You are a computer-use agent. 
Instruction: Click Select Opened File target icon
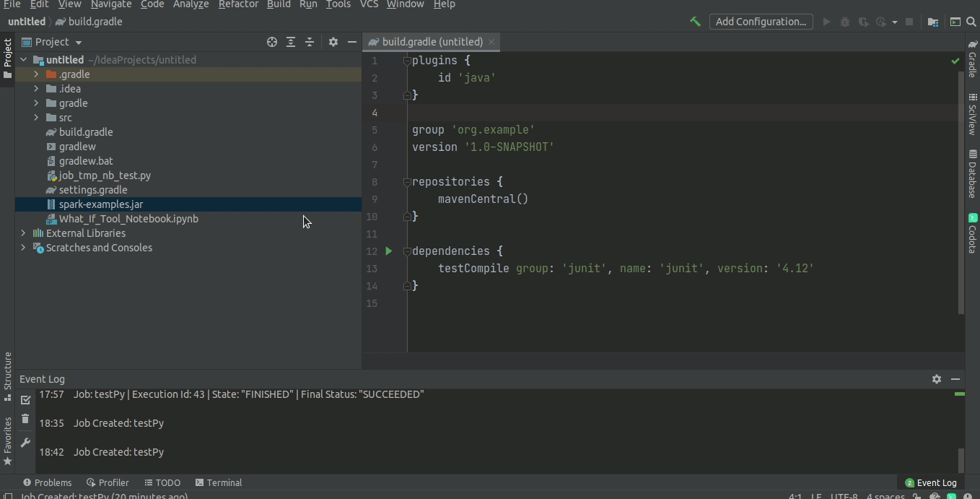click(272, 42)
